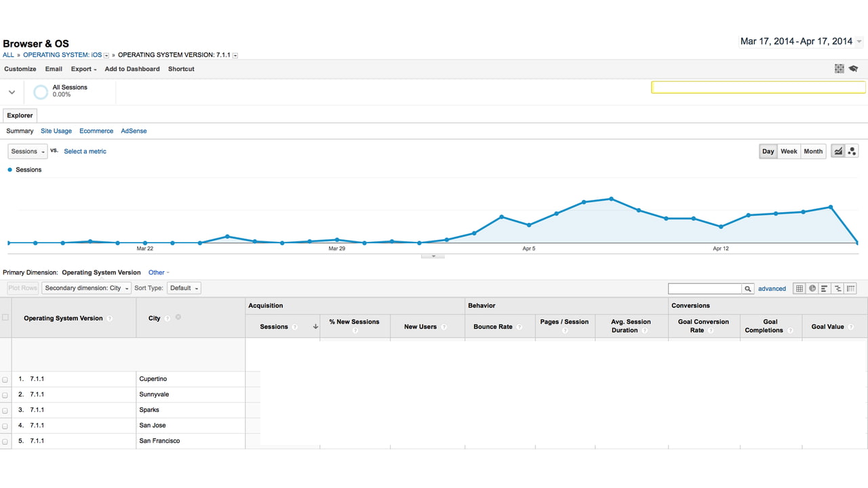Check the box for Sunnyvale row

click(x=5, y=395)
